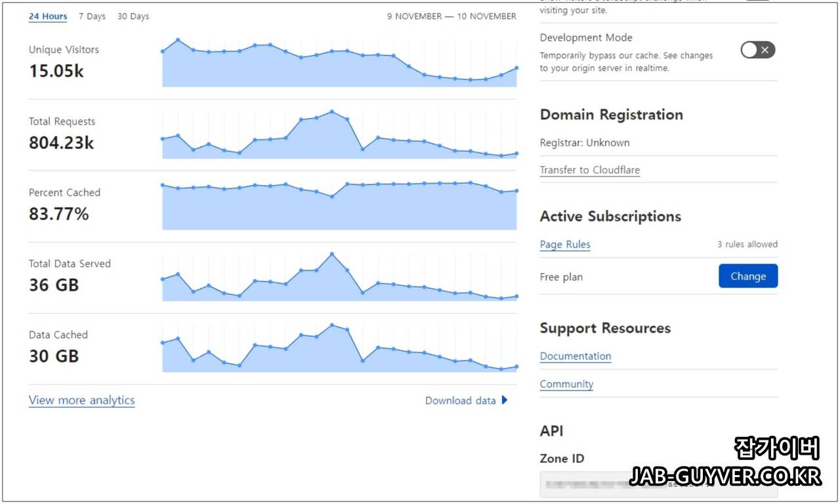Image resolution: width=840 pixels, height=504 pixels.
Task: Disable Development Mode toggle
Action: point(757,50)
